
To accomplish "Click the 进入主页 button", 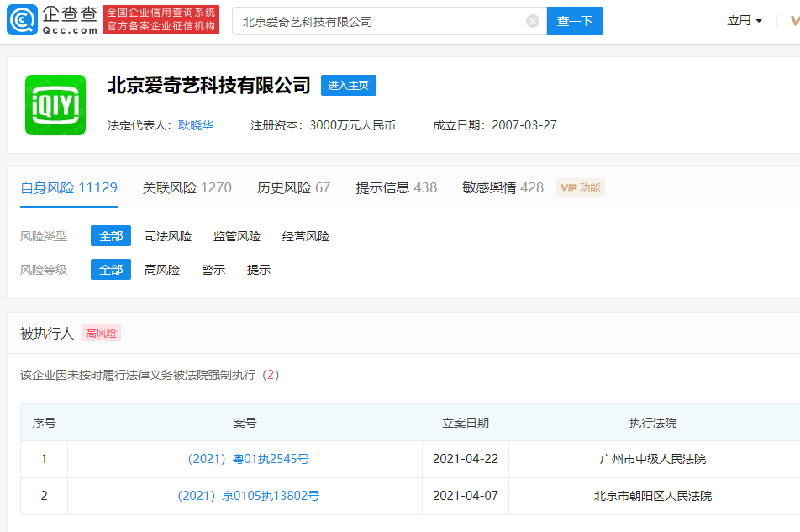I will 349,85.
